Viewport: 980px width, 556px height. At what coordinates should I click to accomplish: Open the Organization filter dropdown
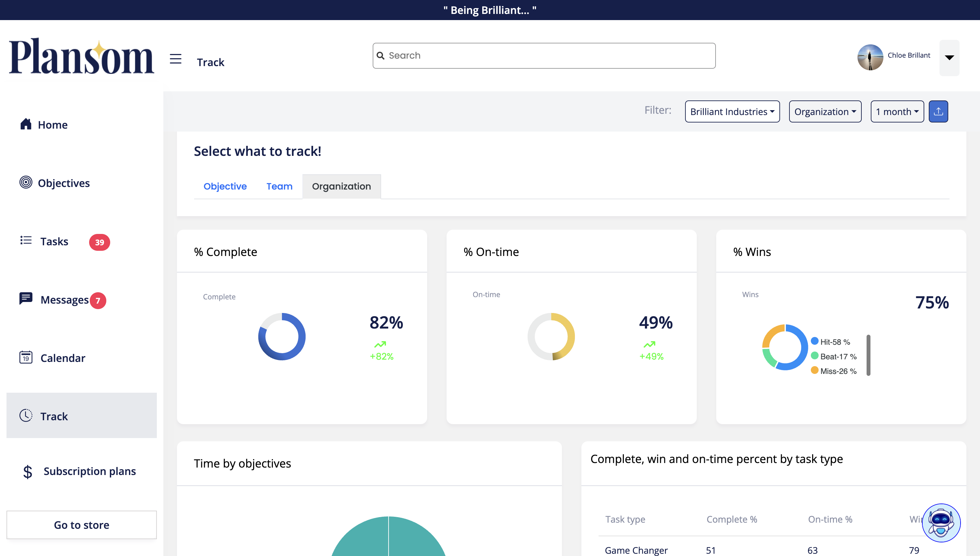click(x=824, y=111)
